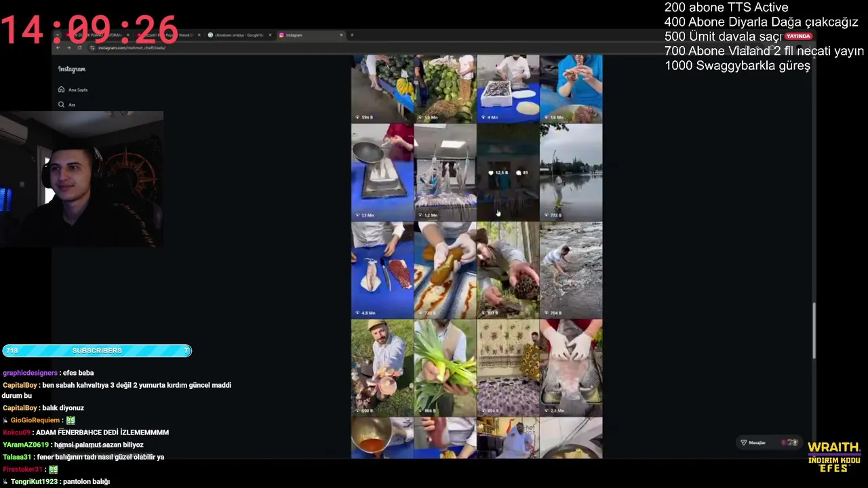Click chat username GioGioRequiem
The height and width of the screenshot is (488, 868).
(x=35, y=420)
